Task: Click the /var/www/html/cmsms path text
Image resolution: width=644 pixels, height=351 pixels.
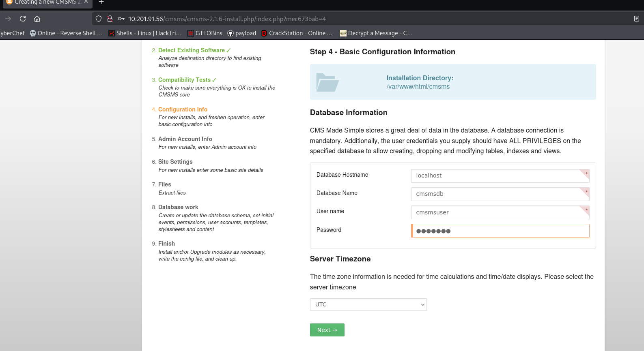Action: (x=418, y=87)
